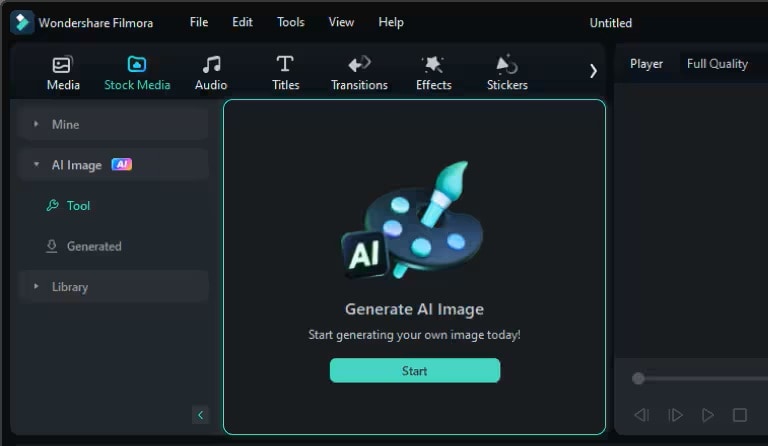Show more tabs with right chevron
The width and height of the screenshot is (768, 446).
coord(593,71)
